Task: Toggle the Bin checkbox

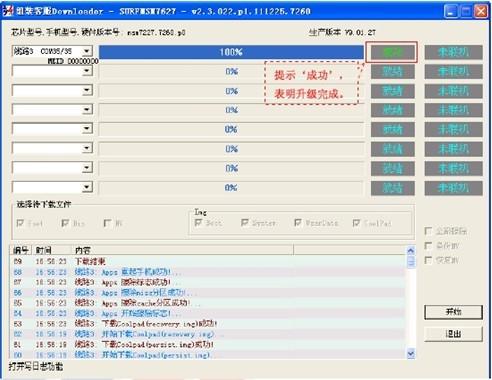Action: coord(65,223)
